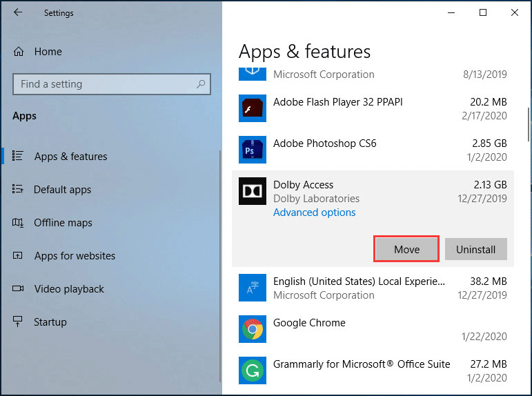
Task: Open Video playback page
Action: click(69, 289)
